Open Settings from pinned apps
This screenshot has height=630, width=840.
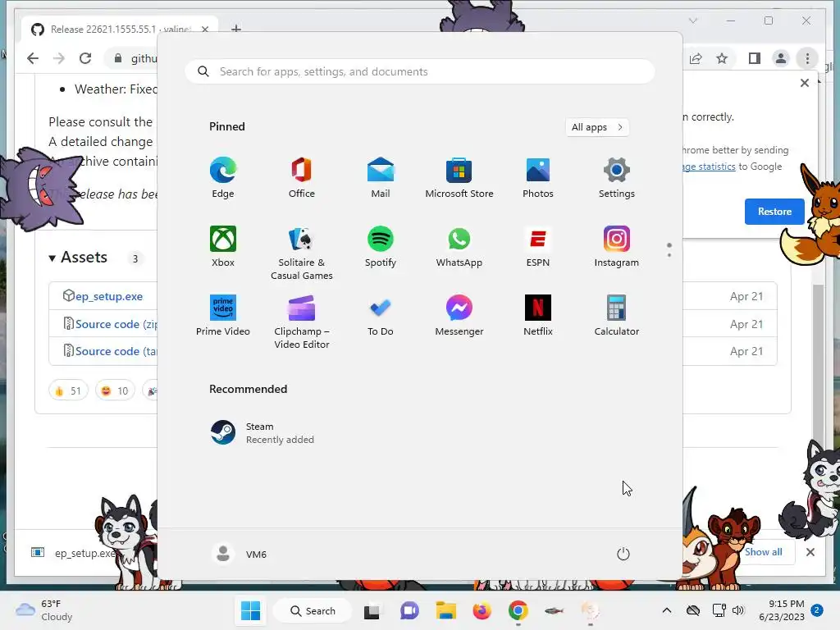[617, 177]
